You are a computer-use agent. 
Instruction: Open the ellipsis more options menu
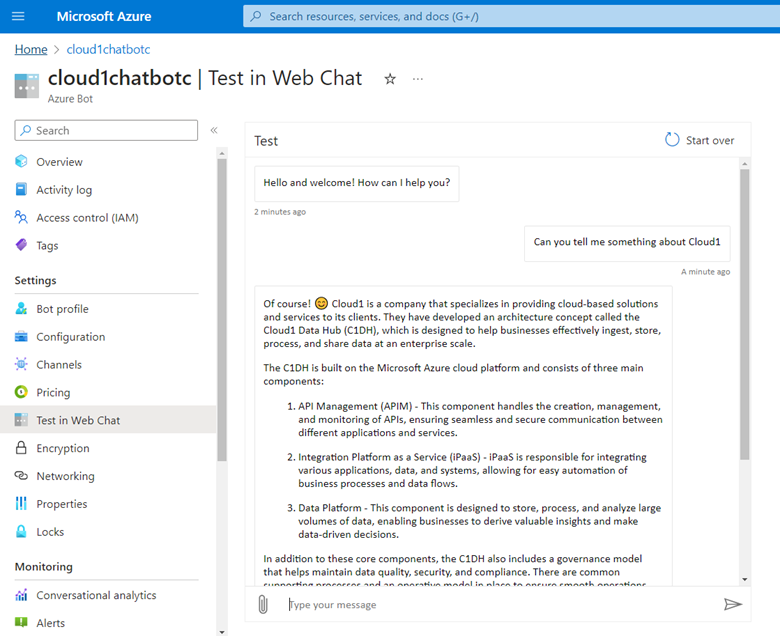418,79
